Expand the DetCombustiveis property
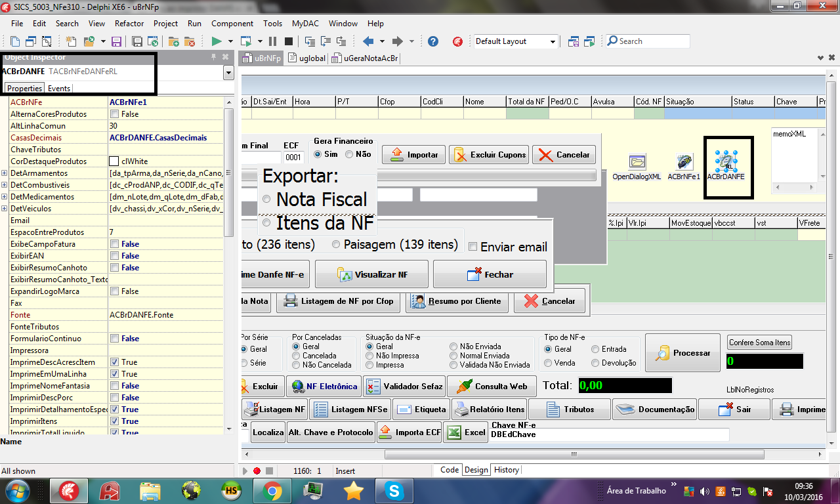 (5, 185)
